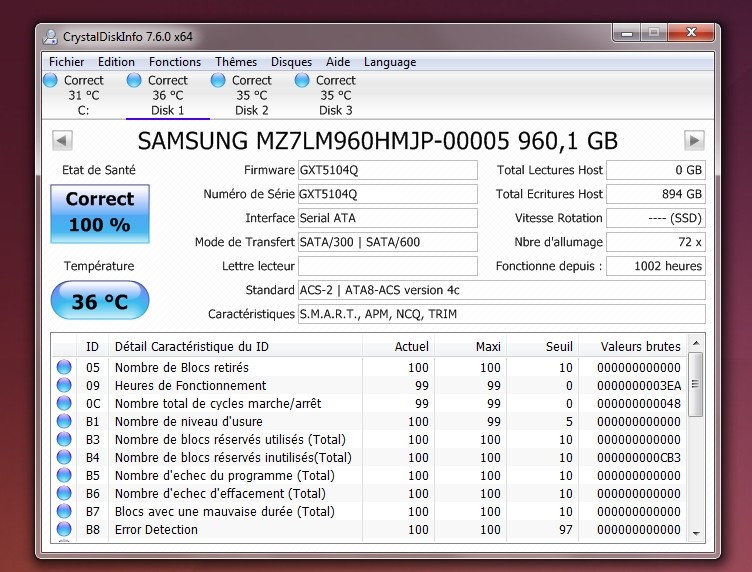Select the Disk 3 status orb

pos(303,80)
